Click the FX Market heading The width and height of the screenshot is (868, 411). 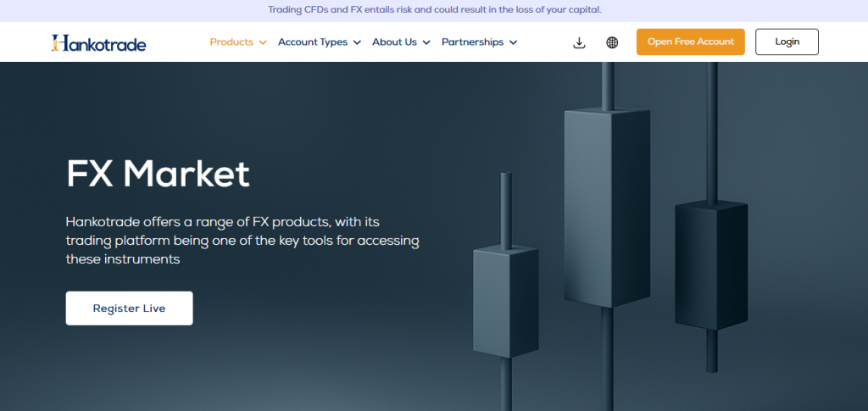158,174
